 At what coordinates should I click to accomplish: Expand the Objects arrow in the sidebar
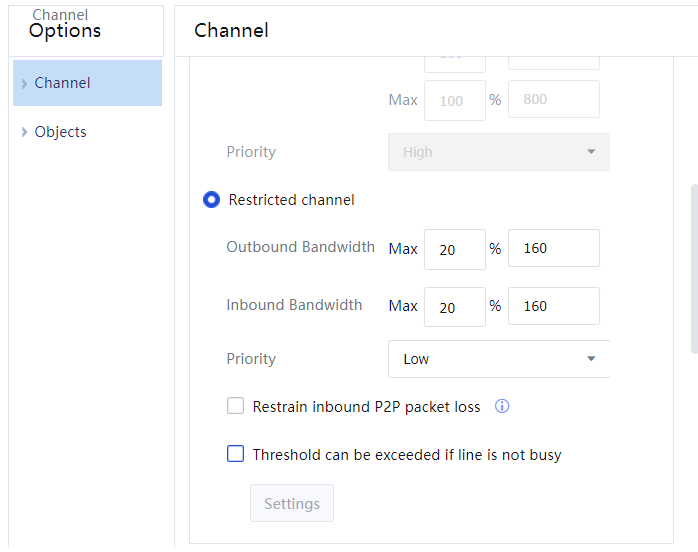coord(24,132)
